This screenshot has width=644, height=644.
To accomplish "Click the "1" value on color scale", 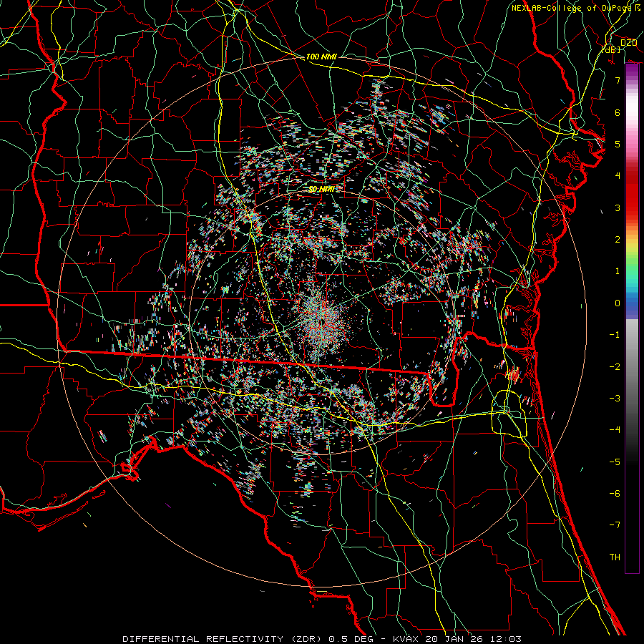I will click(x=618, y=270).
